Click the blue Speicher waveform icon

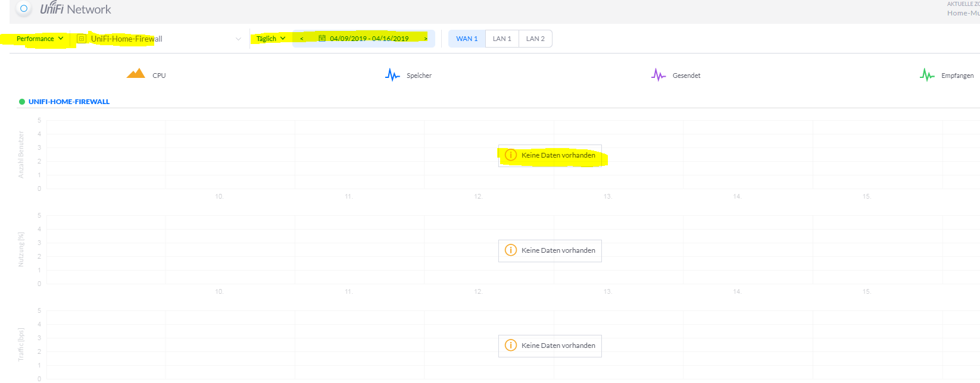(392, 75)
